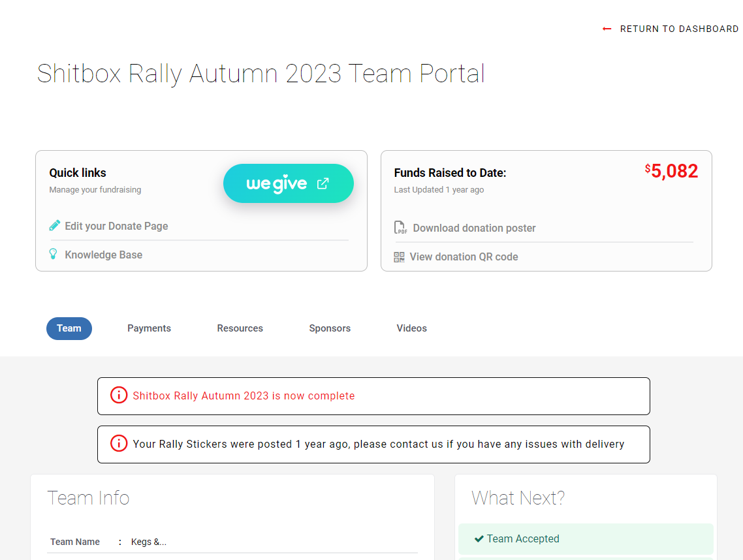Viewport: 743px width, 560px height.
Task: Open Edit your Donate Page link
Action: point(117,226)
